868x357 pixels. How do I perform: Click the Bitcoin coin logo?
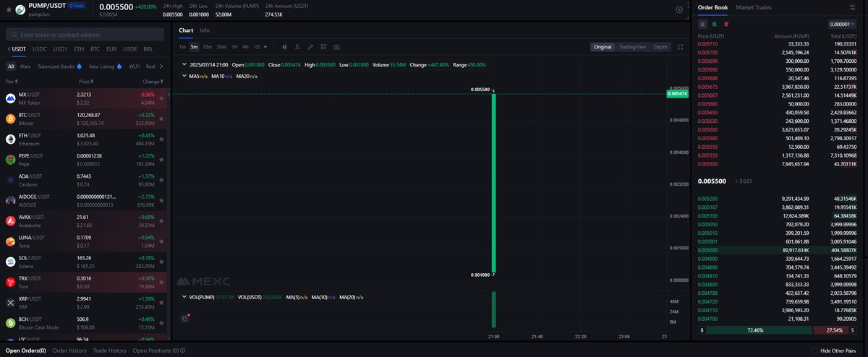point(11,119)
